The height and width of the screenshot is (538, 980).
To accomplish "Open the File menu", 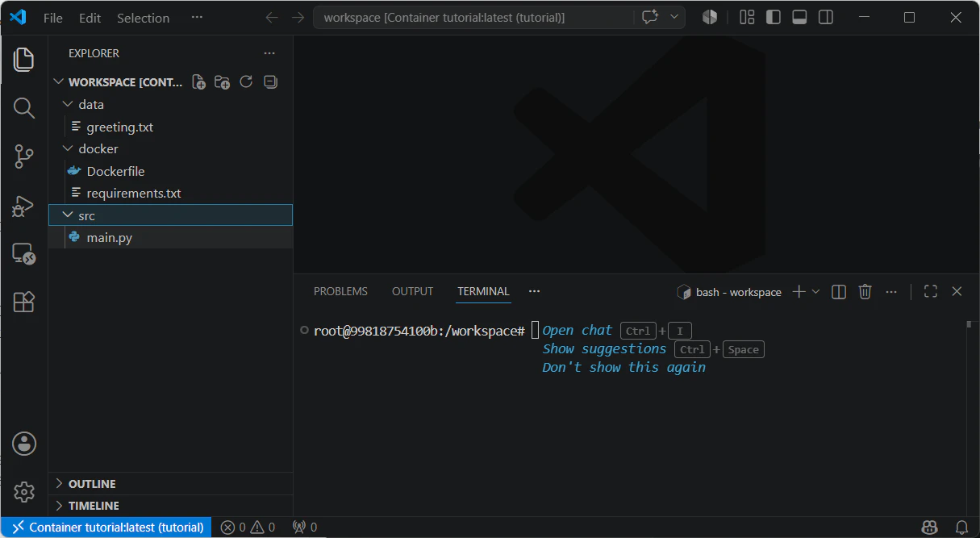I will pyautogui.click(x=53, y=18).
